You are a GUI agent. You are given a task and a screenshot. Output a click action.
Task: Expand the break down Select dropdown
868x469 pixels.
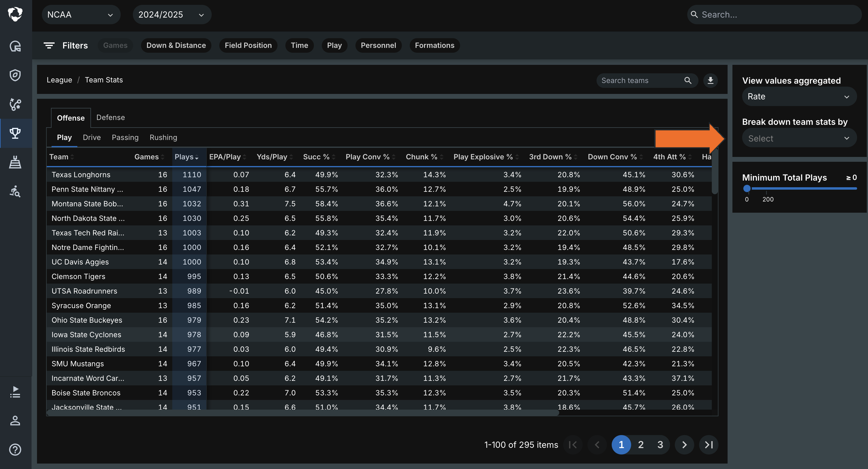coord(799,138)
